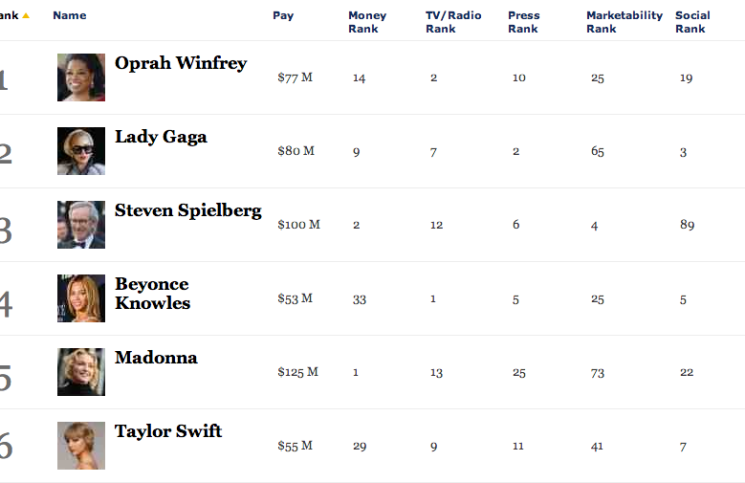
Task: Sort celebrities by Pay column
Action: (x=283, y=15)
